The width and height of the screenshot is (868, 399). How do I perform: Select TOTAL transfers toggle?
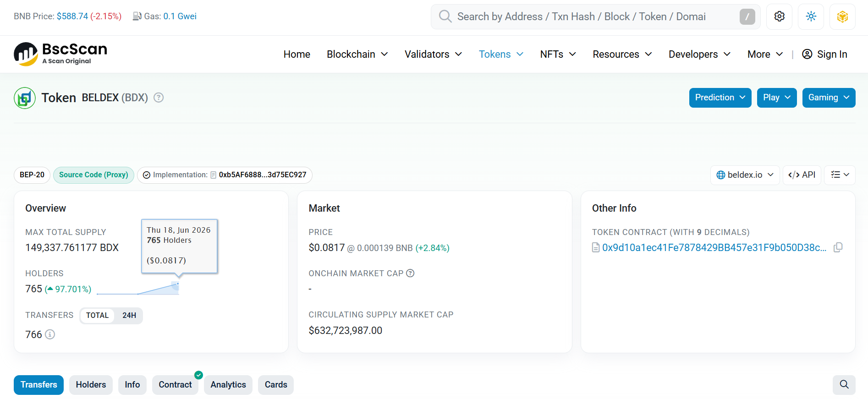tap(97, 315)
